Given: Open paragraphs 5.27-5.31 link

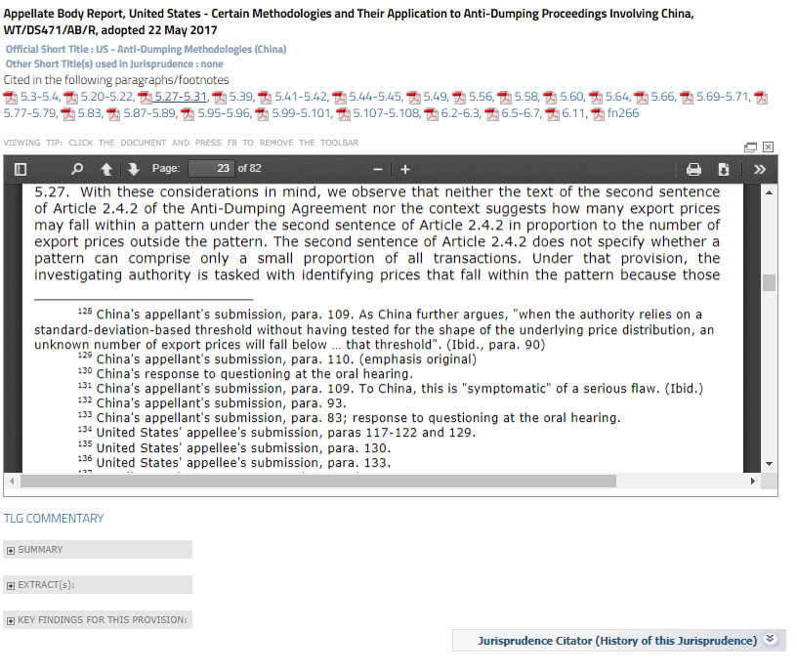Looking at the screenshot, I should point(181,97).
